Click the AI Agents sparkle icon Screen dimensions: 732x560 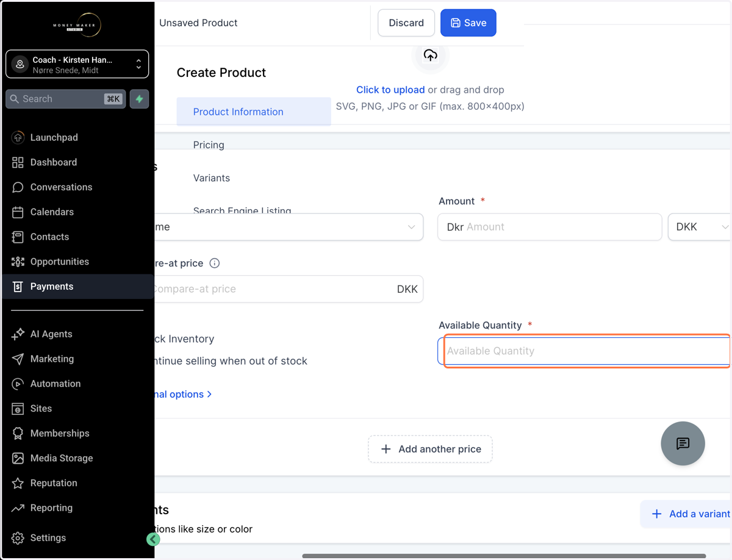tap(18, 334)
